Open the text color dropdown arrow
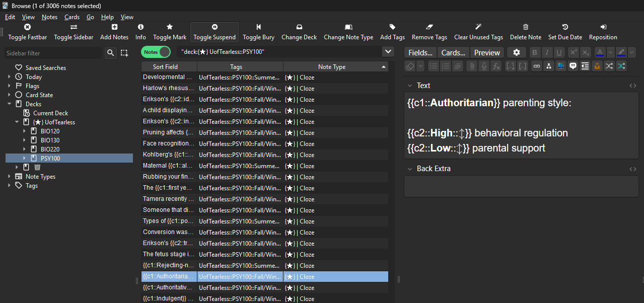 tap(610, 52)
